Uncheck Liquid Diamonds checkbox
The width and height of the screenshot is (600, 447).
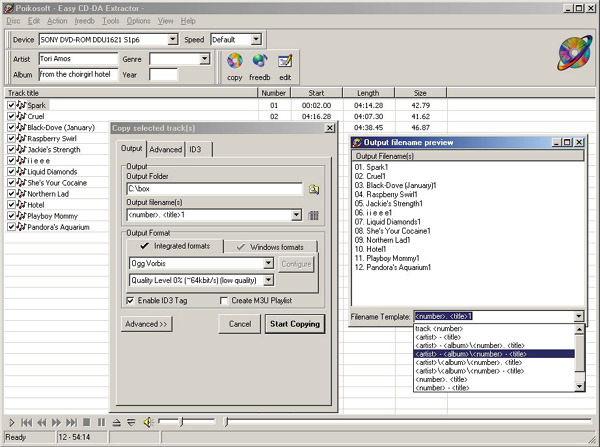[x=11, y=171]
